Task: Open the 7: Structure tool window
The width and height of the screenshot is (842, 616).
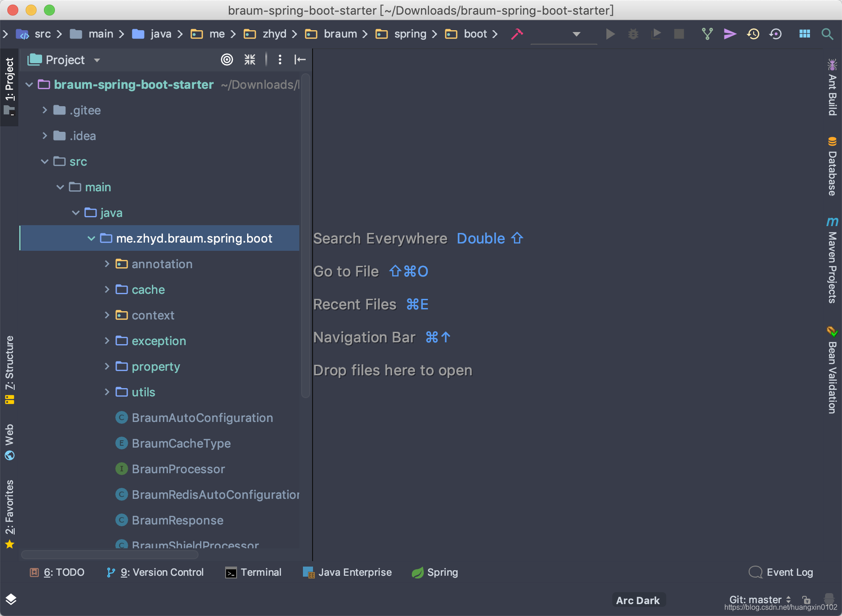Action: [9, 370]
